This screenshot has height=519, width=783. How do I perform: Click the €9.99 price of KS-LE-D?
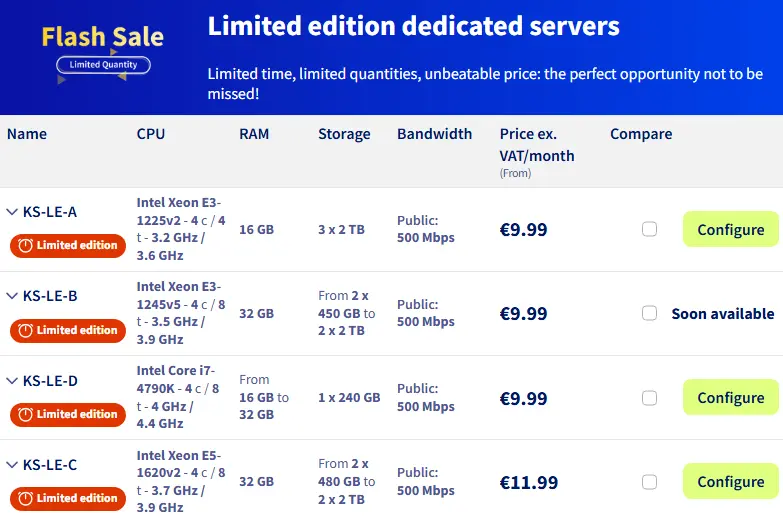[523, 399]
